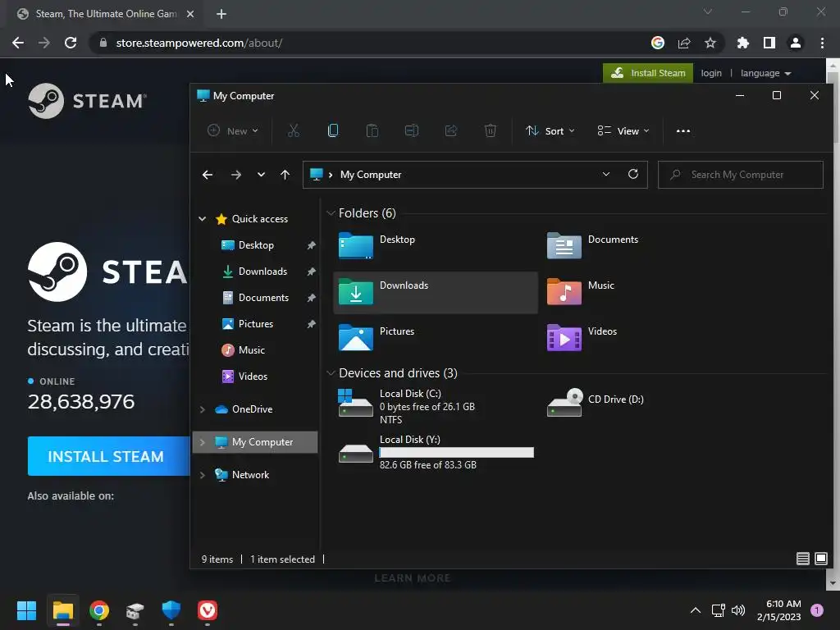840x630 pixels.
Task: Open Chrome profile icon
Action: 796,43
